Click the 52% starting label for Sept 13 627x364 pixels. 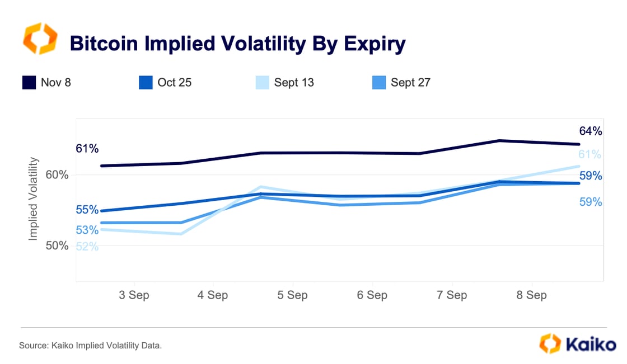[87, 246]
